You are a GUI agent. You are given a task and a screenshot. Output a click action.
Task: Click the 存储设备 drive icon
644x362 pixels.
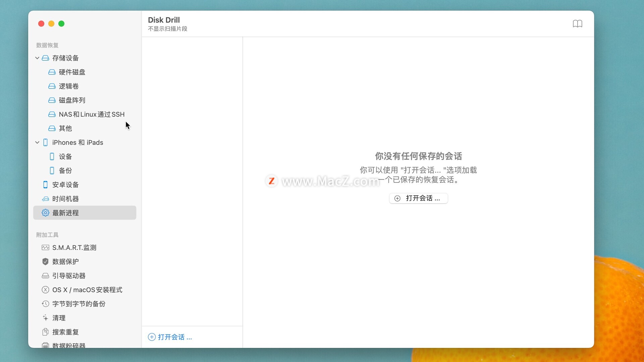45,58
